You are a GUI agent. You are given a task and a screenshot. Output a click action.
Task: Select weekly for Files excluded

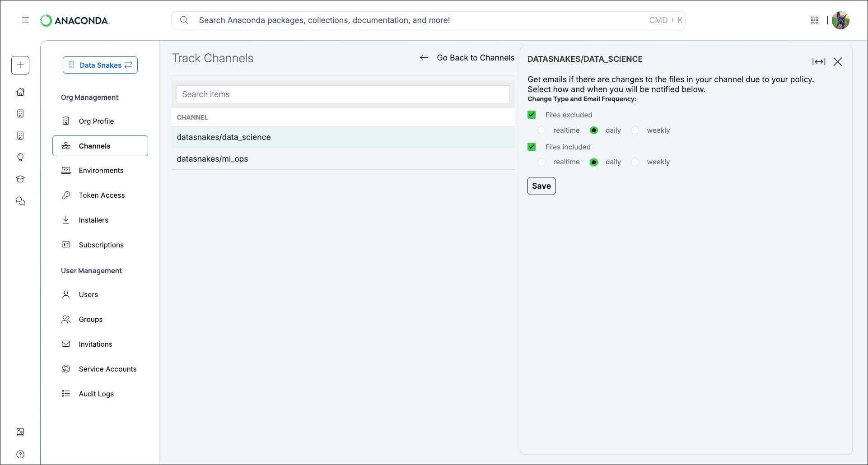point(635,130)
